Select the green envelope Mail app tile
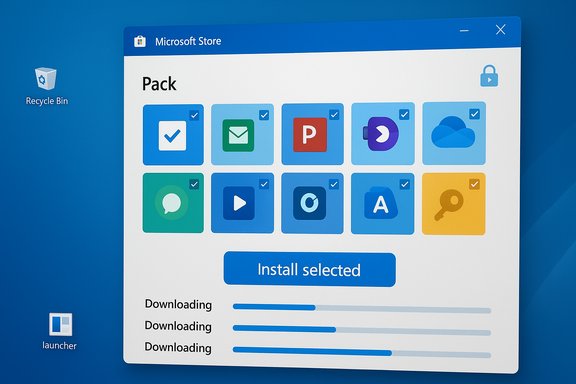This screenshot has width=576, height=384. [x=242, y=134]
